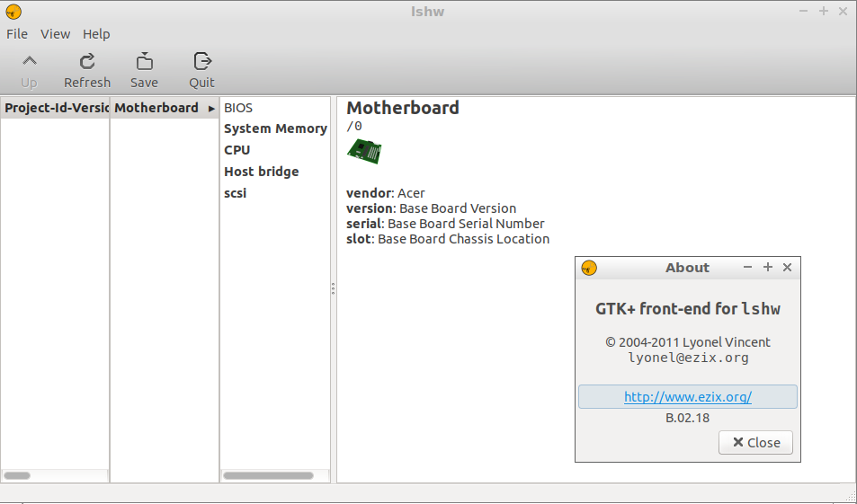Click the Save toolbar icon
The width and height of the screenshot is (857, 504).
tap(144, 61)
